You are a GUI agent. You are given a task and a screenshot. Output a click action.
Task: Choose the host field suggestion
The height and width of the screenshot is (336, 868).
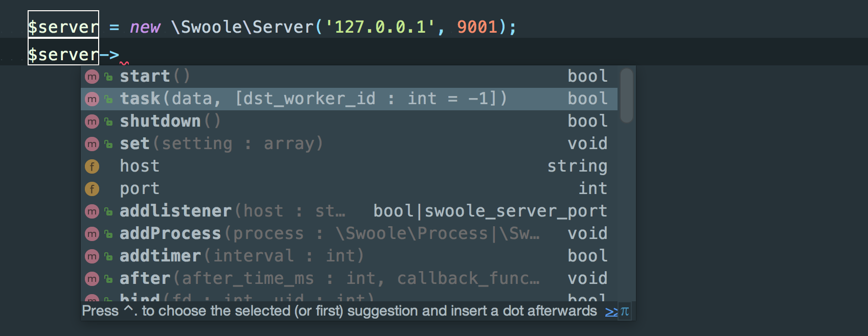pos(349,166)
